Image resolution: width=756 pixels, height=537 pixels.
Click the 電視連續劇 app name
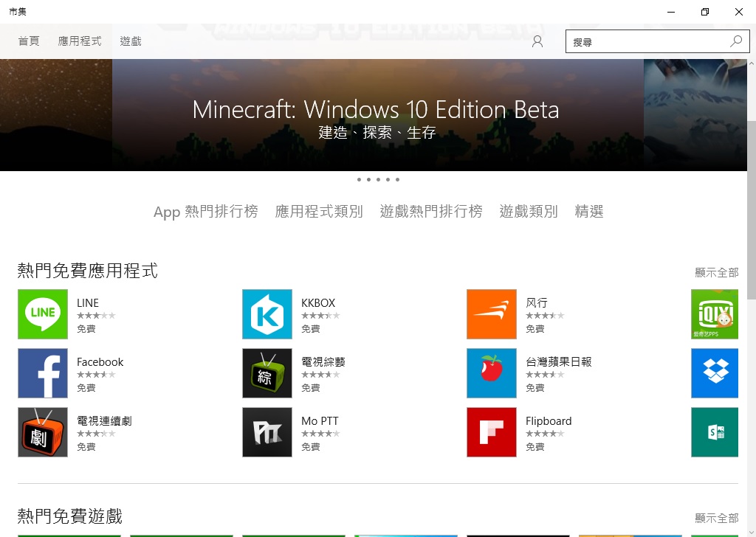(x=104, y=421)
